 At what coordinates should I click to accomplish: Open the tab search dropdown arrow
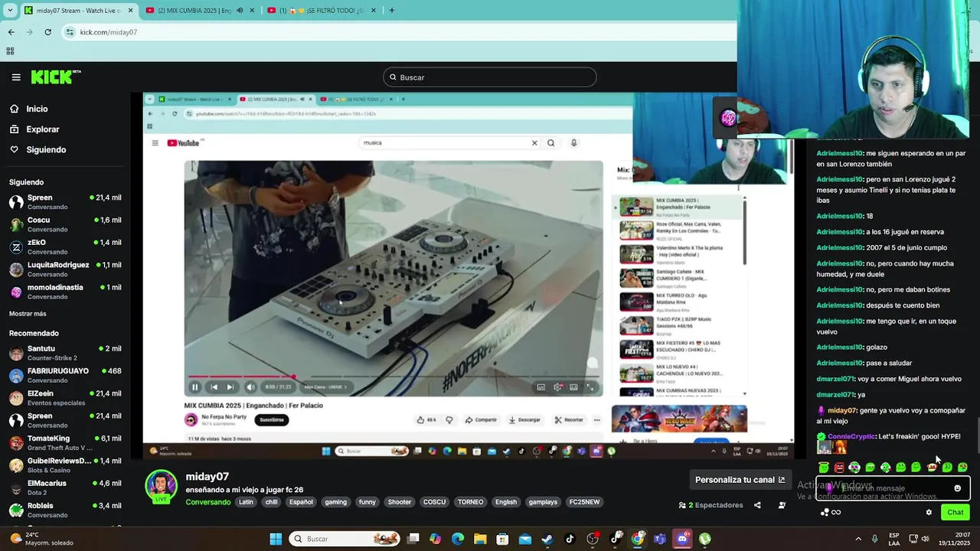[x=10, y=11]
